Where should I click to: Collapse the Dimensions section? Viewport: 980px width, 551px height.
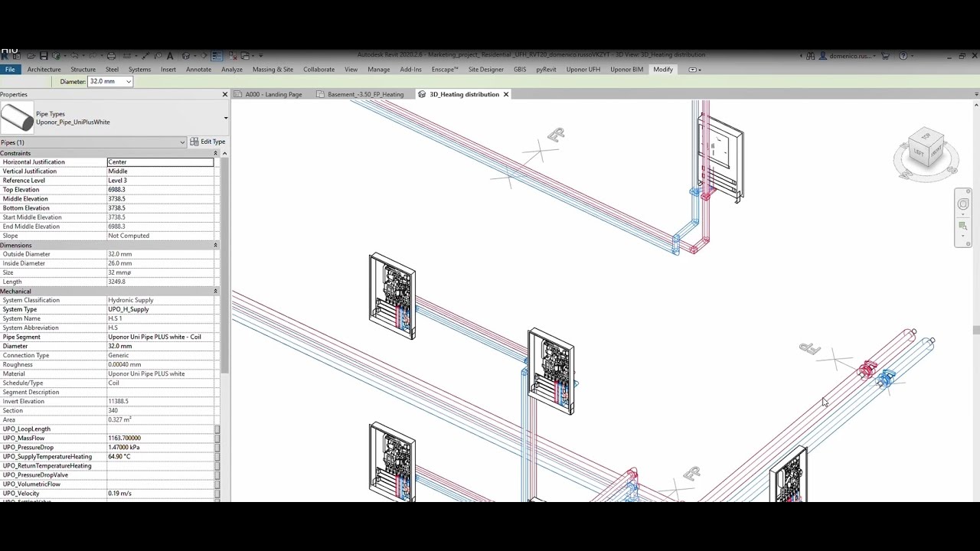(215, 245)
